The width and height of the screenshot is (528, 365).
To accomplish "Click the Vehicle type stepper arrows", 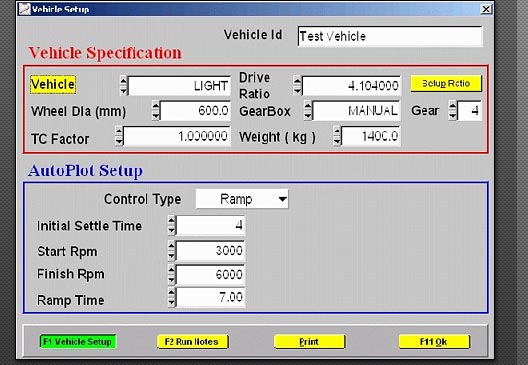I will 124,86.
